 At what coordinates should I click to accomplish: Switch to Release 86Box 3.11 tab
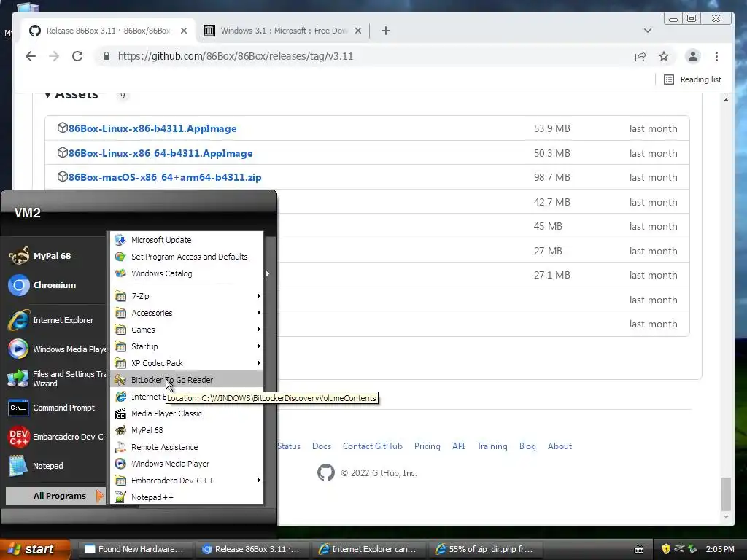point(108,31)
